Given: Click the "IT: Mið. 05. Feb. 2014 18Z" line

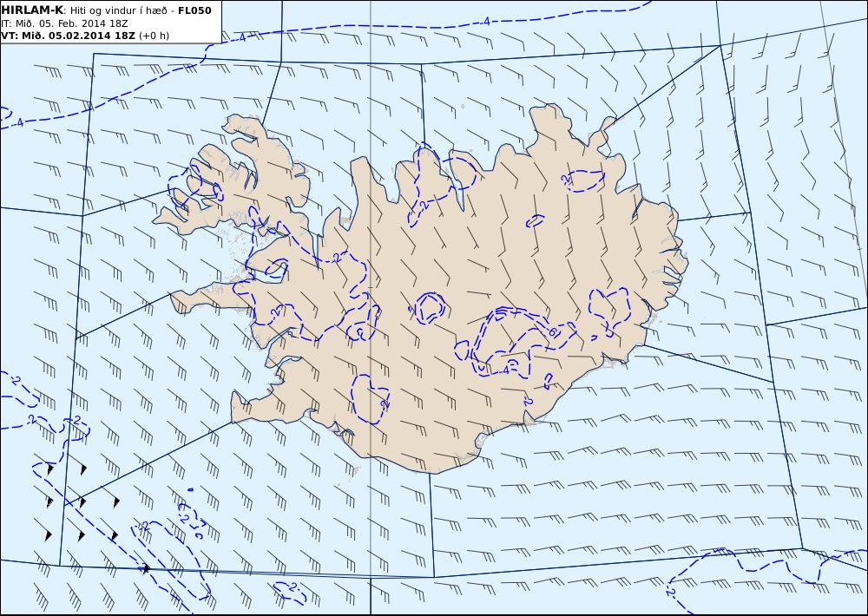Looking at the screenshot, I should tap(65, 23).
